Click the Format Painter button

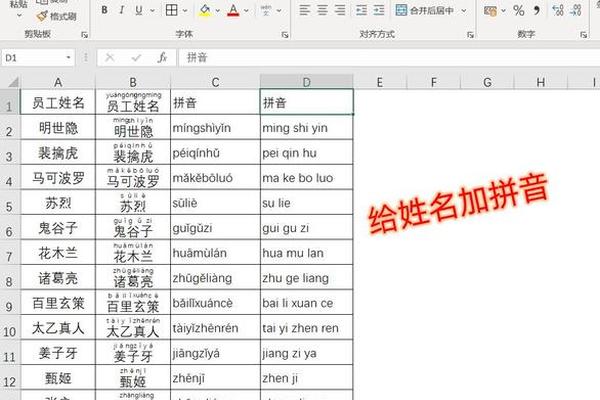[x=56, y=16]
